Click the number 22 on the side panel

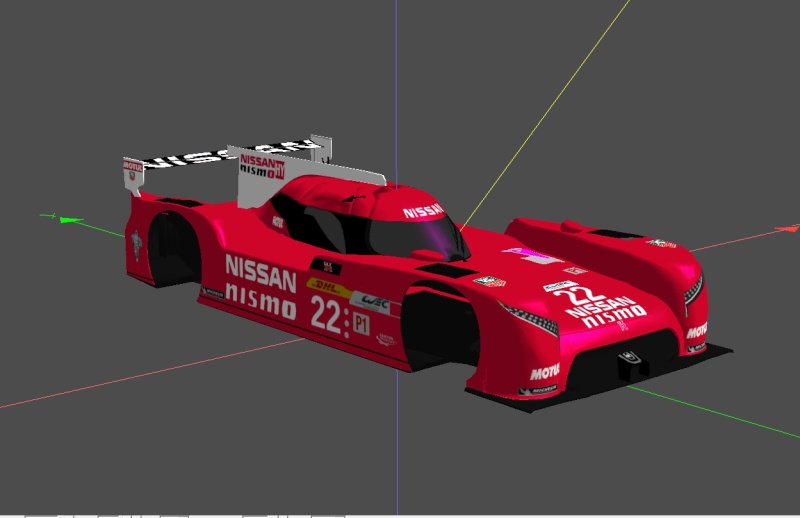tap(326, 316)
